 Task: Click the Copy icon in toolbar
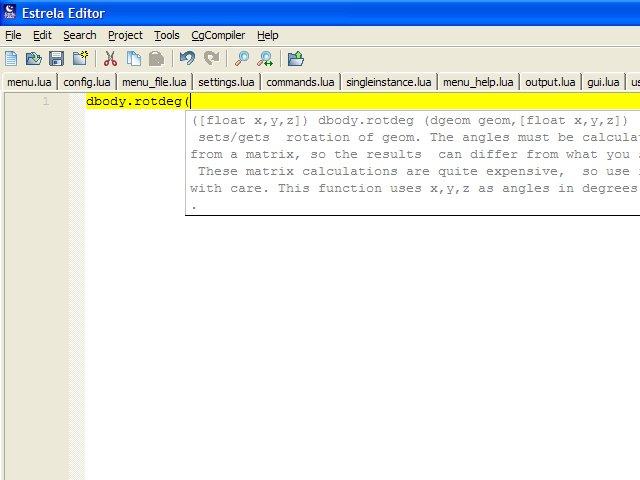tap(133, 59)
